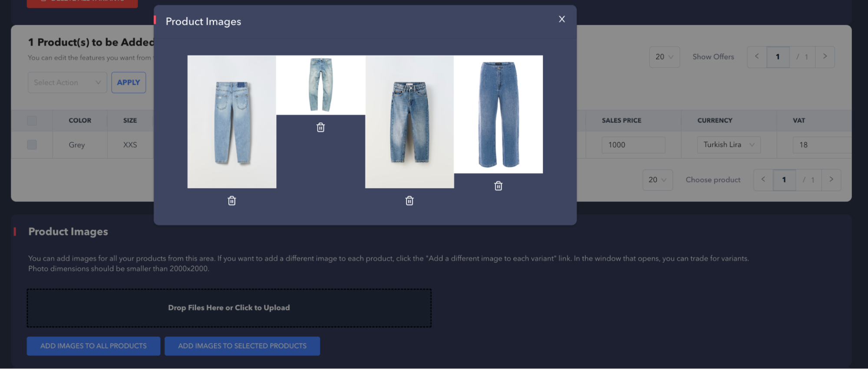Go to next page in bottom pagination

[x=831, y=180]
